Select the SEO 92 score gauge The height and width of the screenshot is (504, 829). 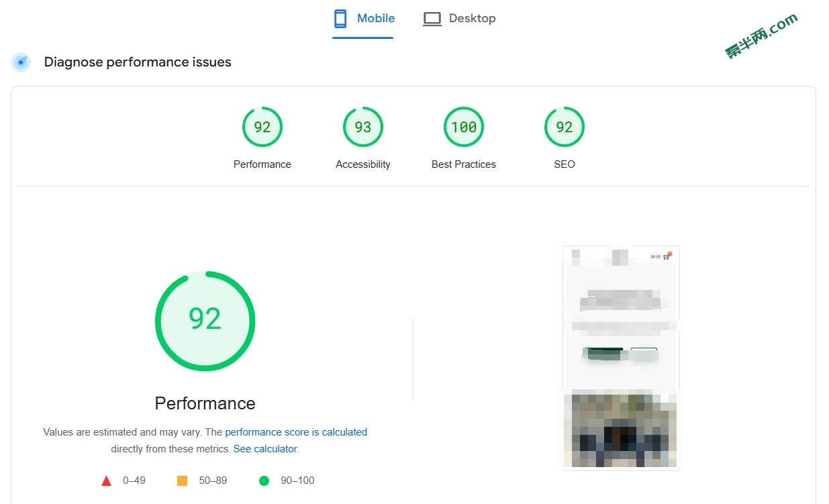565,127
